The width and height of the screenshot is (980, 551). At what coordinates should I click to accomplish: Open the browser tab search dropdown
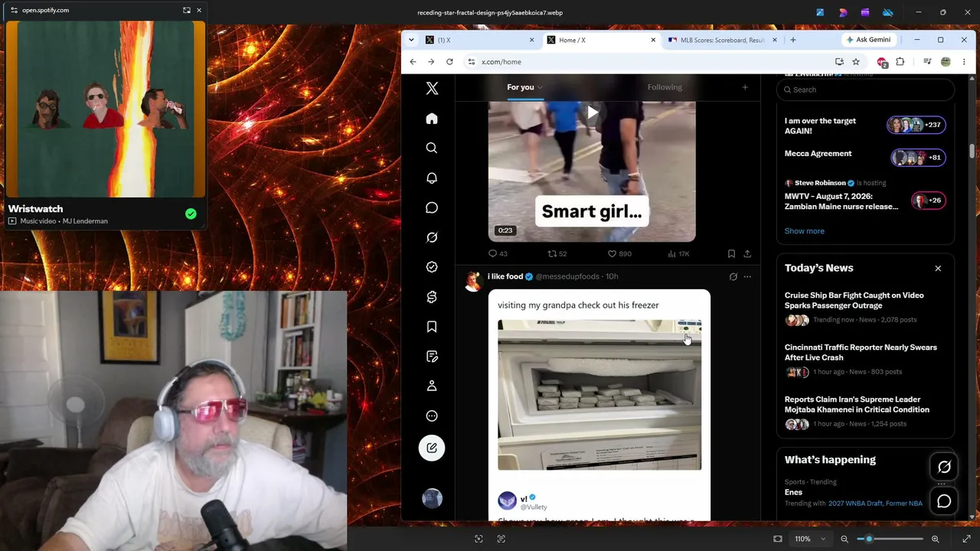[x=411, y=40]
